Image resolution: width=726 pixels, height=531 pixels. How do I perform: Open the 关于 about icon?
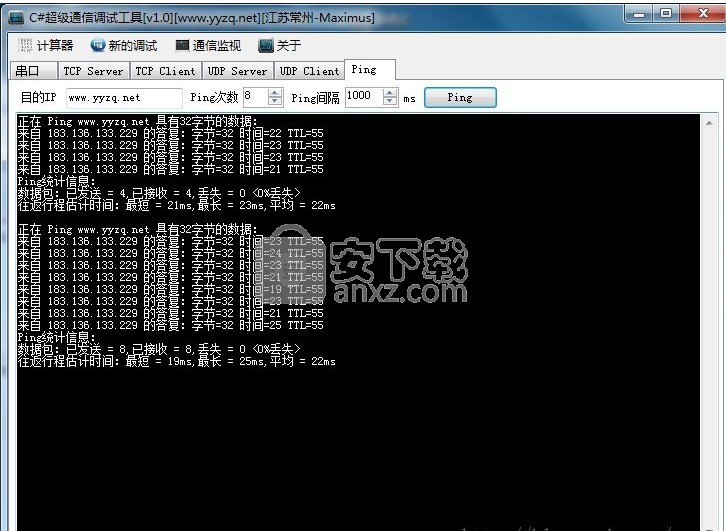coord(266,45)
